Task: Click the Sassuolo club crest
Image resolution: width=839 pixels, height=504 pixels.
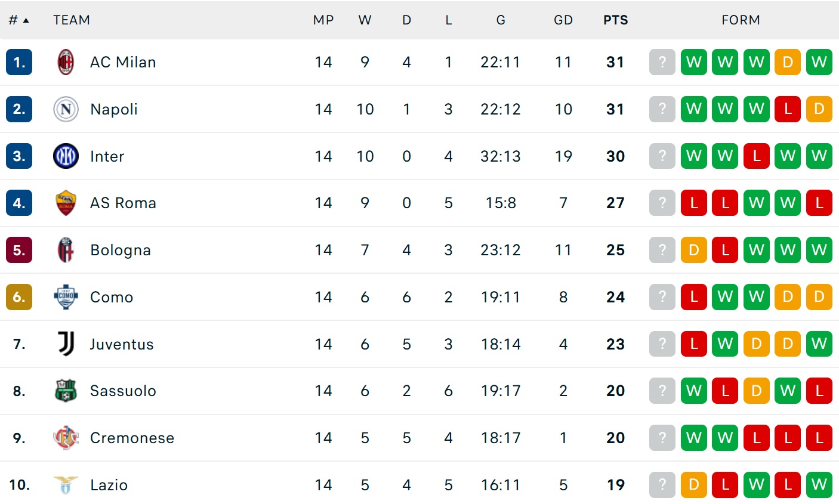Action: (66, 391)
